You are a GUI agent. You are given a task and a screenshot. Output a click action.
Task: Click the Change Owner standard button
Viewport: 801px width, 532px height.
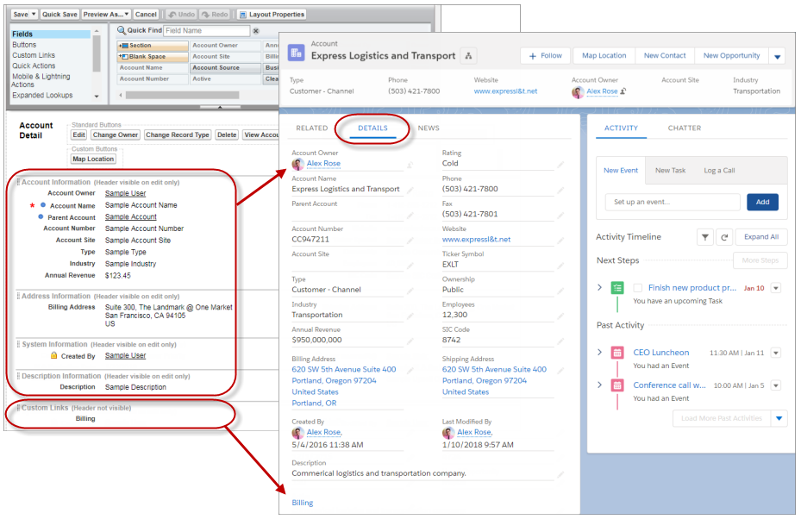pyautogui.click(x=116, y=135)
